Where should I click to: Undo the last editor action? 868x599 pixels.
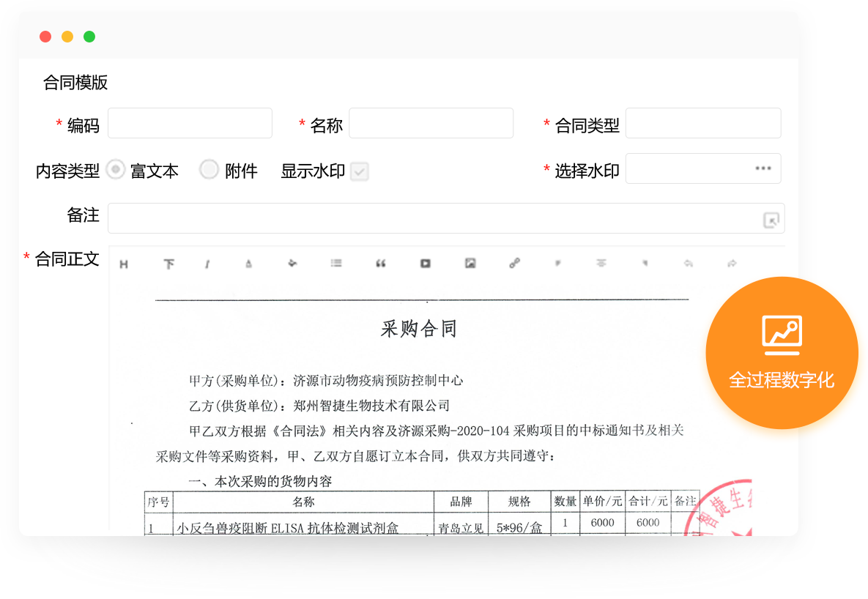(688, 264)
